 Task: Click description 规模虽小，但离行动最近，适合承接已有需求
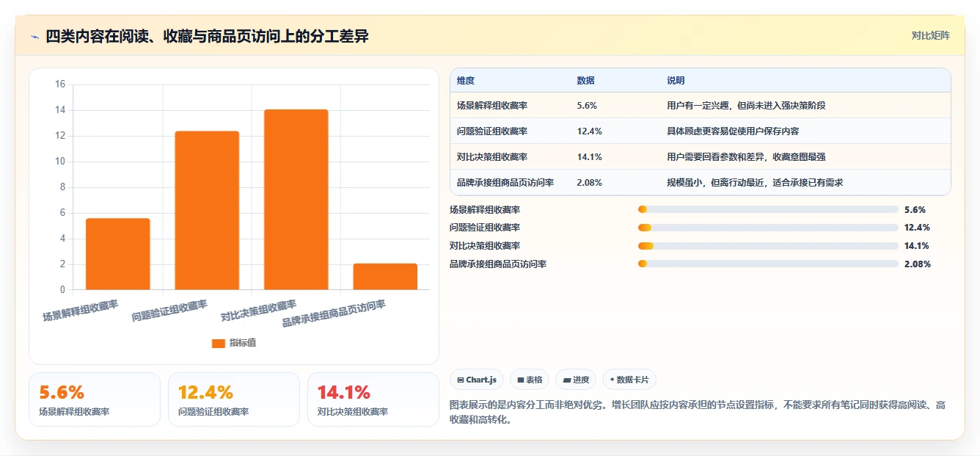pyautogui.click(x=755, y=183)
